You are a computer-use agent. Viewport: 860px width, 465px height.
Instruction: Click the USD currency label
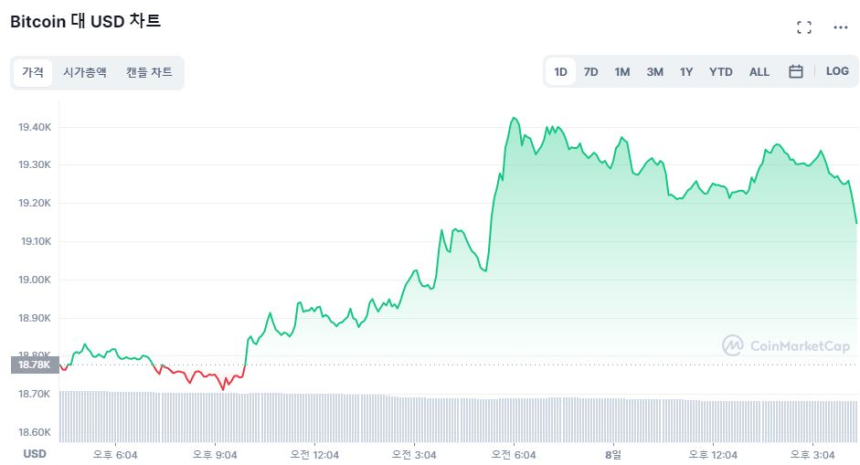pos(34,454)
